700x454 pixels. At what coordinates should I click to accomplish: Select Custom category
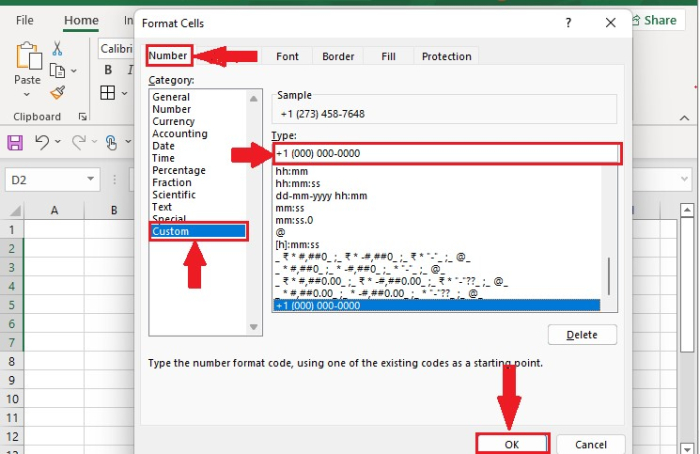(x=199, y=231)
